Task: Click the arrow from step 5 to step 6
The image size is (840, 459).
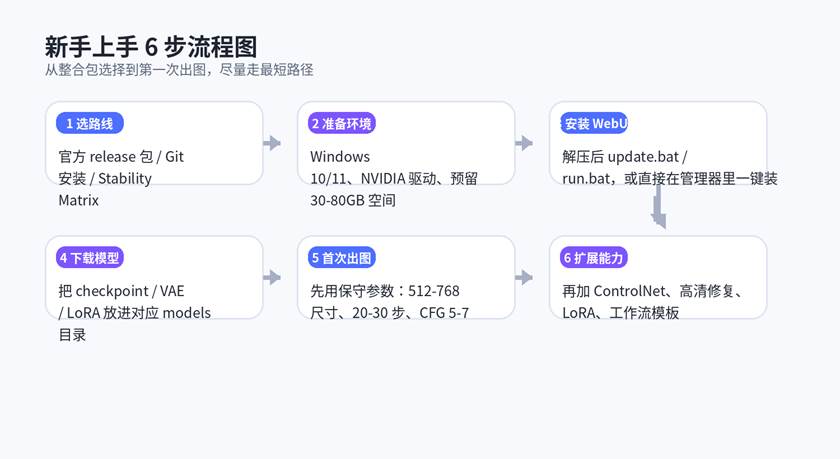Action: click(x=523, y=278)
